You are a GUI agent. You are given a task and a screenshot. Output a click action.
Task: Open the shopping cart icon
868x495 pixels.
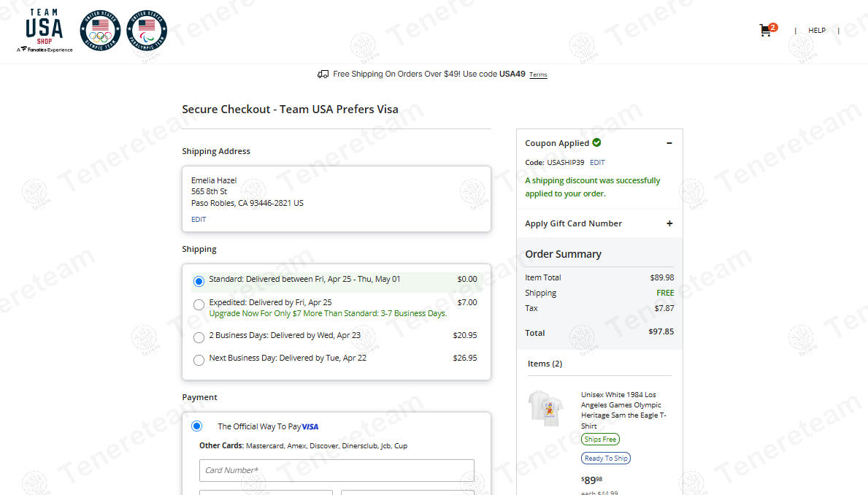coord(766,31)
